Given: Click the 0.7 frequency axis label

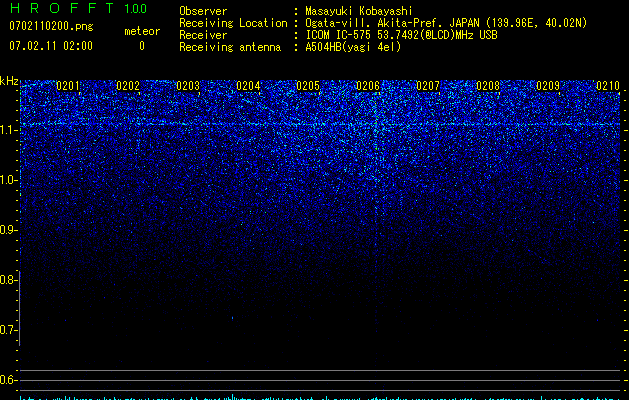Looking at the screenshot, I should click(8, 330).
